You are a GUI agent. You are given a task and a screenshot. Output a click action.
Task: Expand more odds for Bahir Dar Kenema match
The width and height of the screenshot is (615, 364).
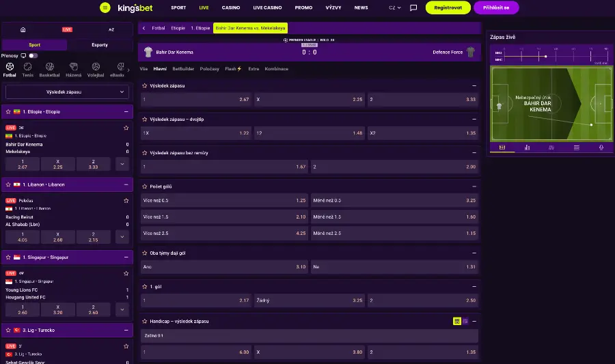click(122, 164)
